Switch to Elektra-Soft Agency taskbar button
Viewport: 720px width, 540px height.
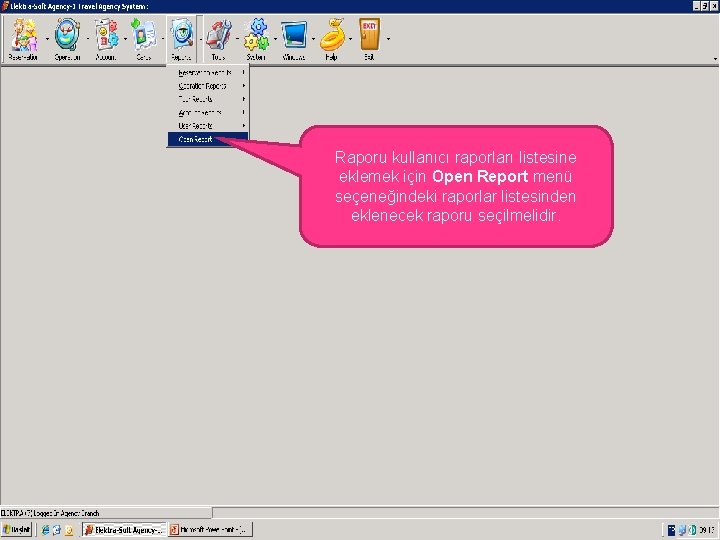pos(124,530)
